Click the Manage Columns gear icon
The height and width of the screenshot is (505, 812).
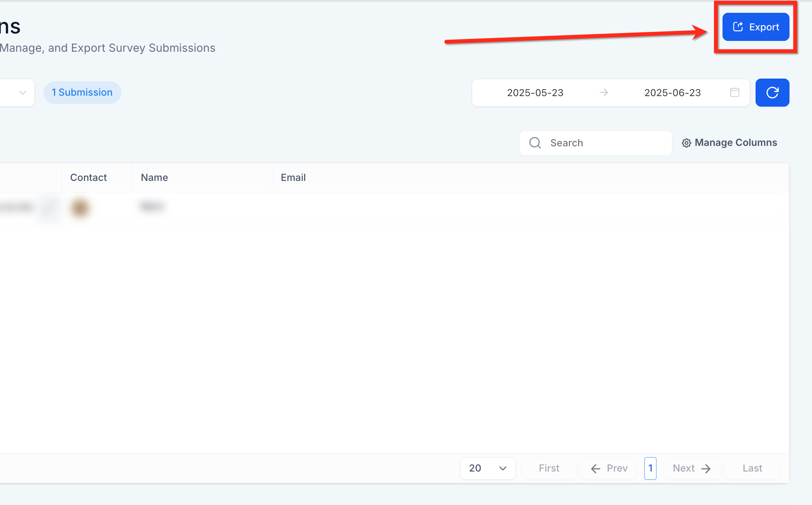686,143
